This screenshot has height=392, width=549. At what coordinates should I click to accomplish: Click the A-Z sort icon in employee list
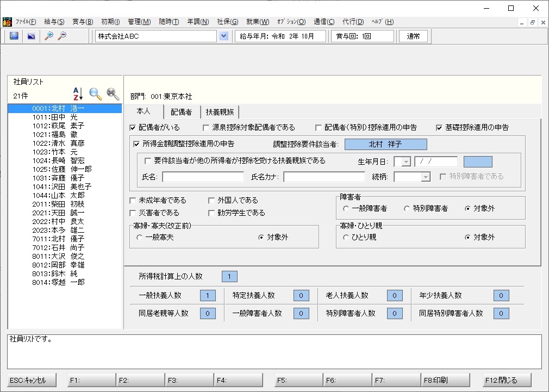[78, 94]
